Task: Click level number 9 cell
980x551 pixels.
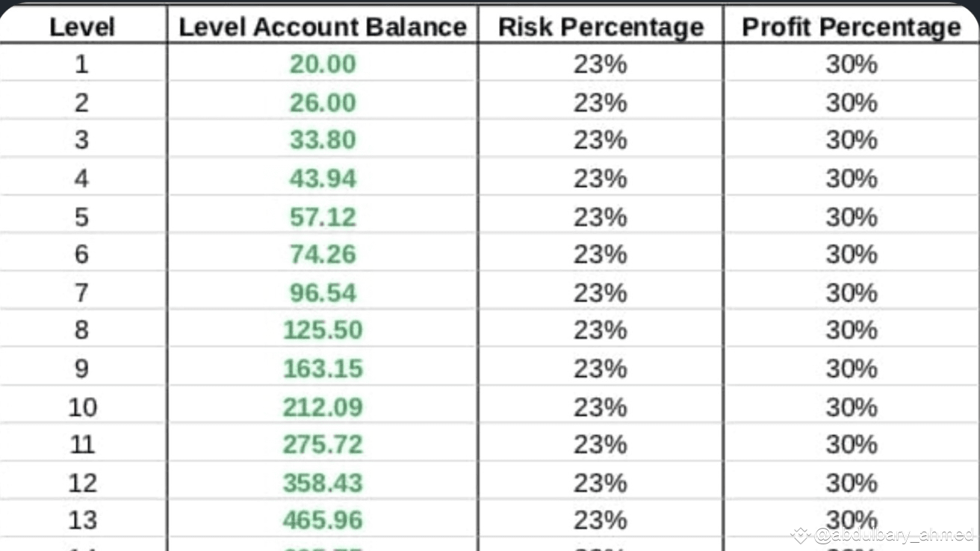Action: coord(81,369)
